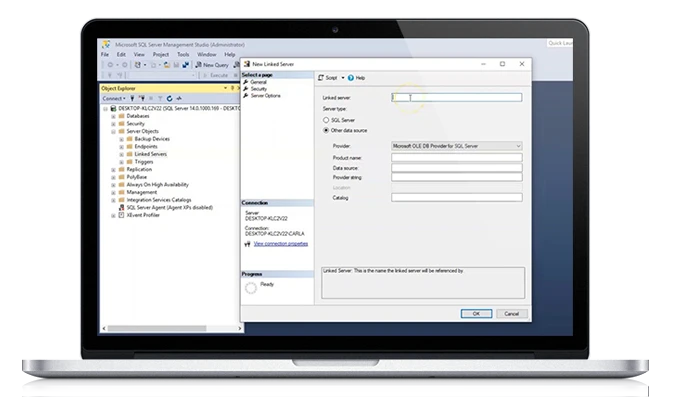
Task: Select the SQL Server radio button
Action: click(326, 119)
